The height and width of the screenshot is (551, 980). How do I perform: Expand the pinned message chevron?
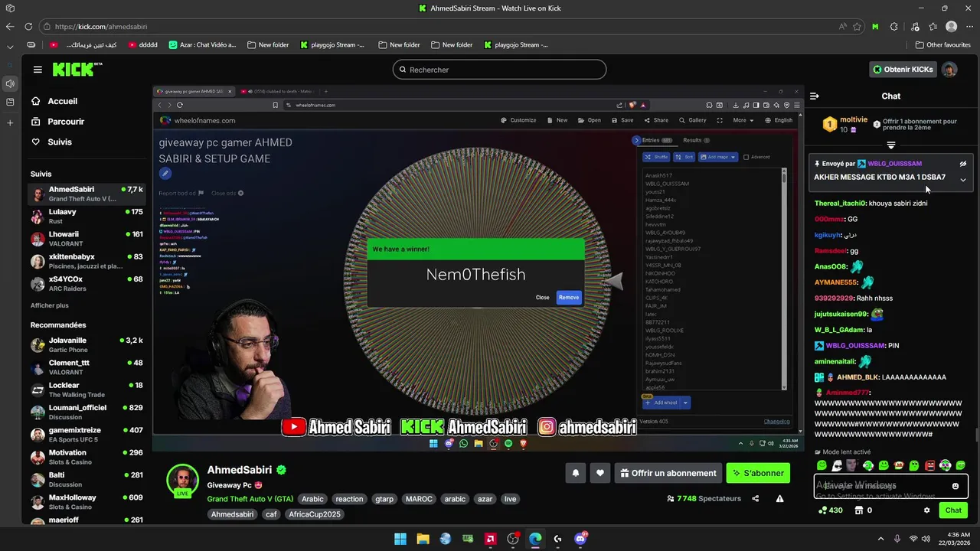[x=963, y=180]
